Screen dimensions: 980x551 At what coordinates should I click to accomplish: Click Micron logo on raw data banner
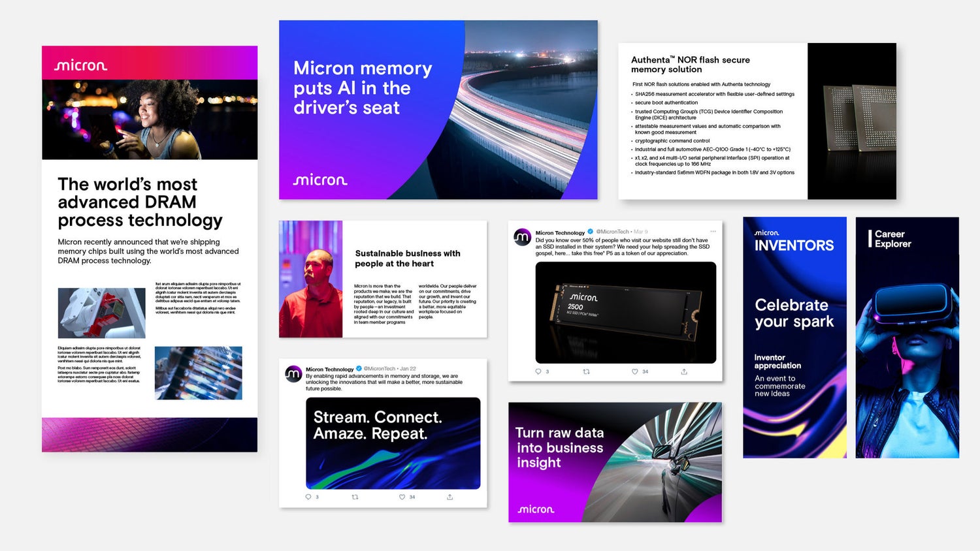tap(536, 509)
